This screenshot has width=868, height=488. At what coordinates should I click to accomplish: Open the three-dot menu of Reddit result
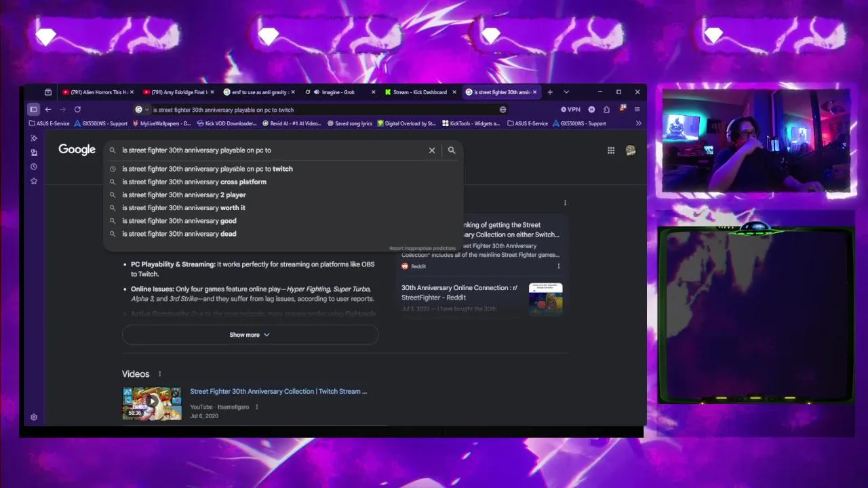click(x=559, y=266)
